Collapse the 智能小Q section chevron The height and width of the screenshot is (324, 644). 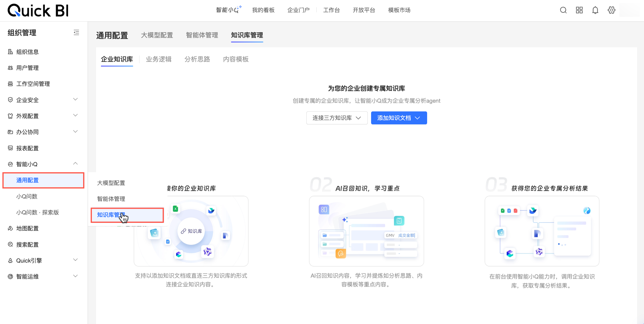[76, 164]
